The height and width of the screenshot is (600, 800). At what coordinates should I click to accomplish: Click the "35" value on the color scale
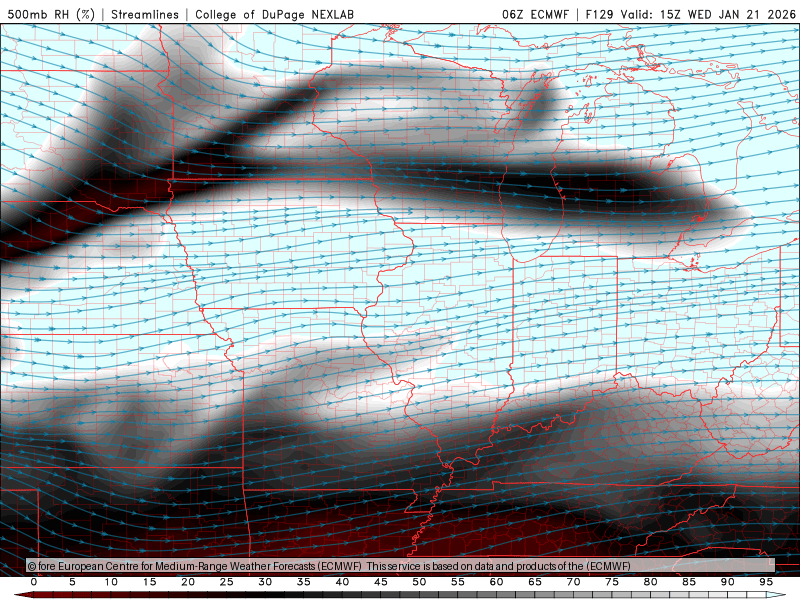[304, 582]
